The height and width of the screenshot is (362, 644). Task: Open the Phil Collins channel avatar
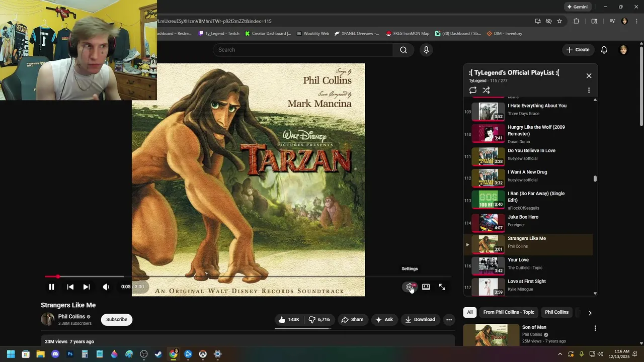click(47, 319)
